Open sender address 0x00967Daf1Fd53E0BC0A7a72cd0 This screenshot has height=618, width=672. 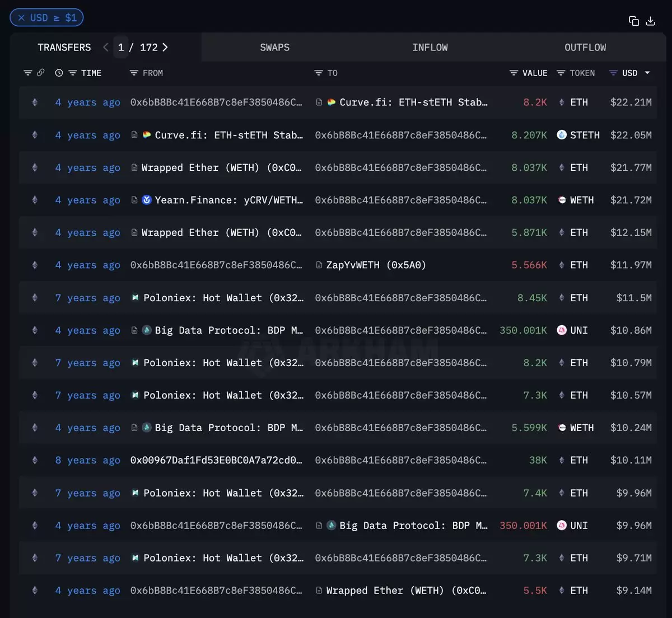pos(216,460)
